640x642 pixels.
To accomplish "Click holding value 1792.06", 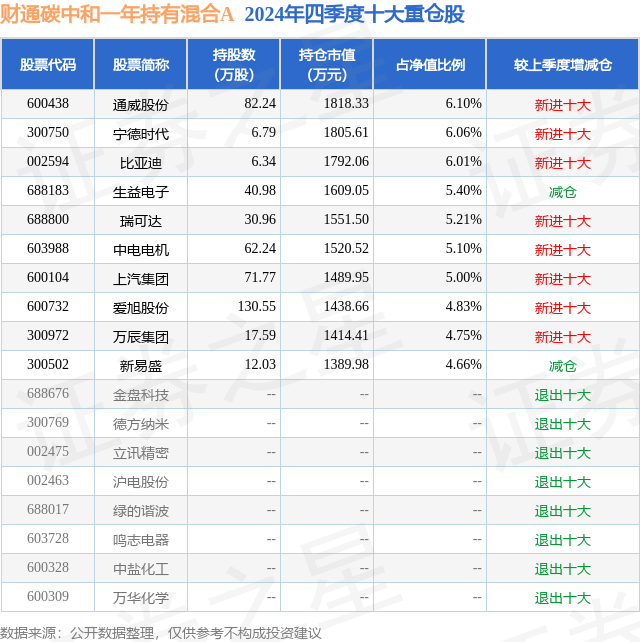I will 346,162.
